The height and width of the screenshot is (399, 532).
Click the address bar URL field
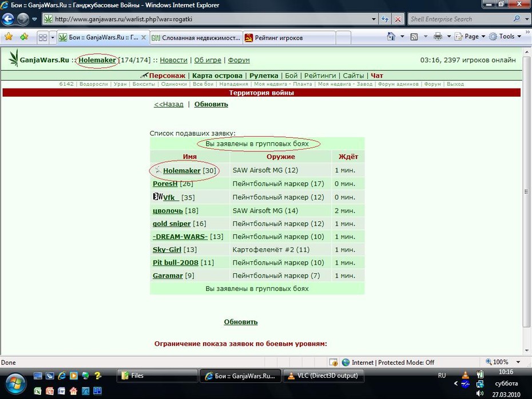pyautogui.click(x=207, y=19)
